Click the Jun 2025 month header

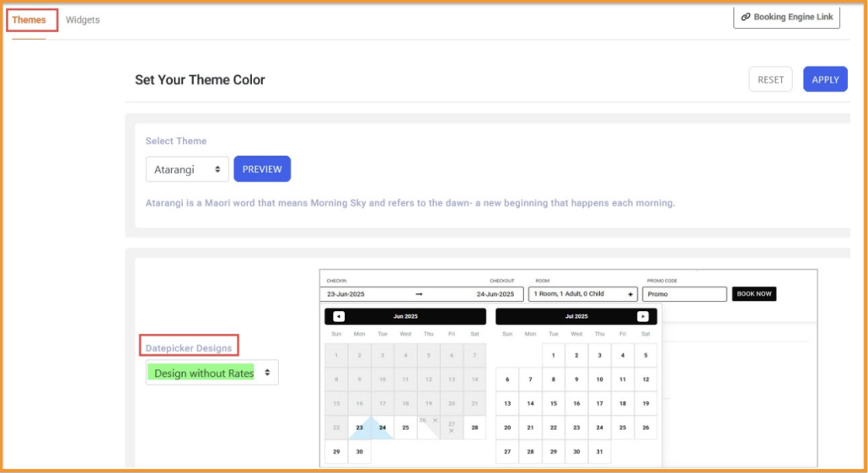pos(405,316)
